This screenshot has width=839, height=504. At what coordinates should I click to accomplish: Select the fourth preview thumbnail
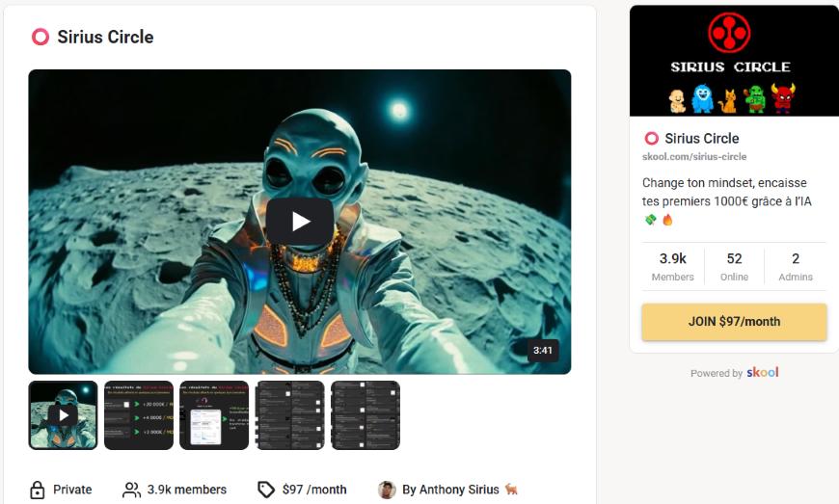pos(289,415)
